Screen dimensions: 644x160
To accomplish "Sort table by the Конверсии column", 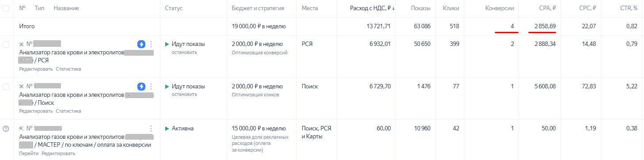I will (x=499, y=8).
